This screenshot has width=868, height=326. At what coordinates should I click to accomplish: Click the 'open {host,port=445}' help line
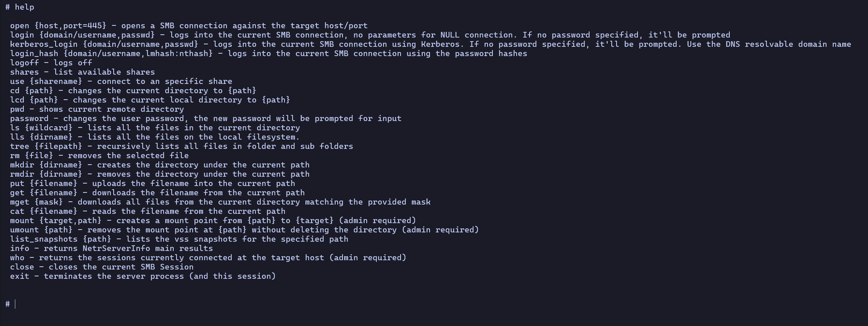(189, 26)
